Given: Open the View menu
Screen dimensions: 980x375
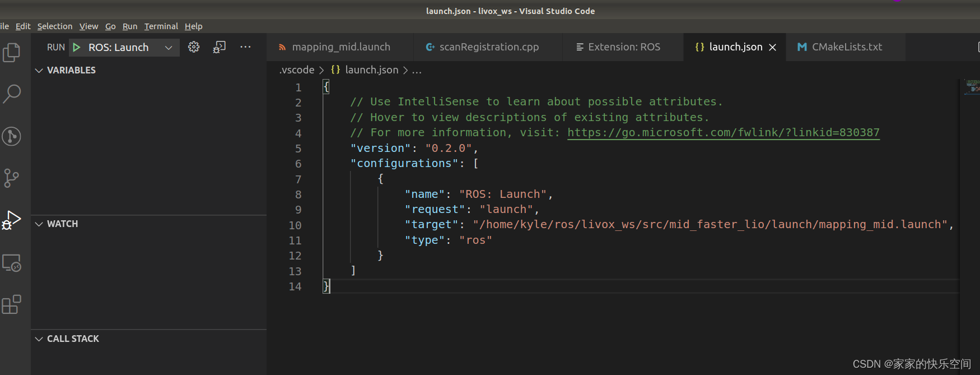Looking at the screenshot, I should (88, 26).
